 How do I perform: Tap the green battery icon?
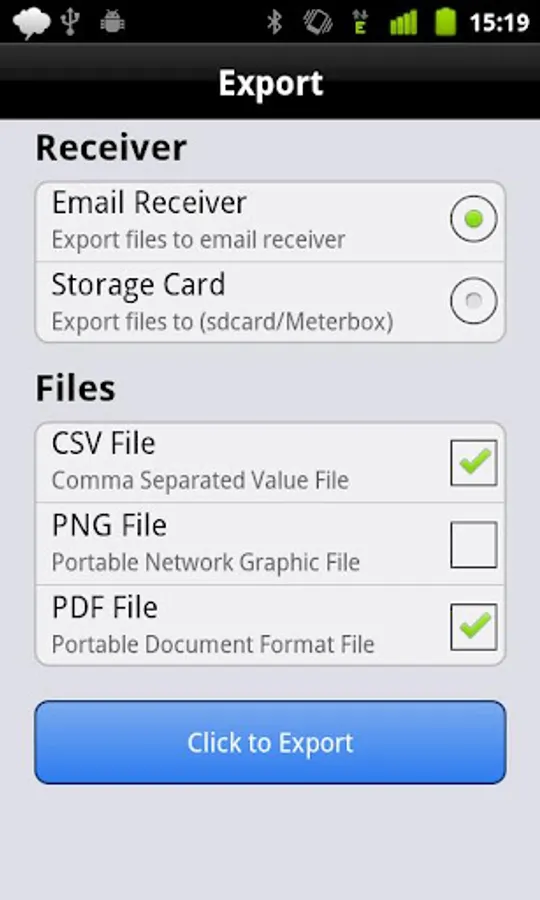tap(445, 22)
